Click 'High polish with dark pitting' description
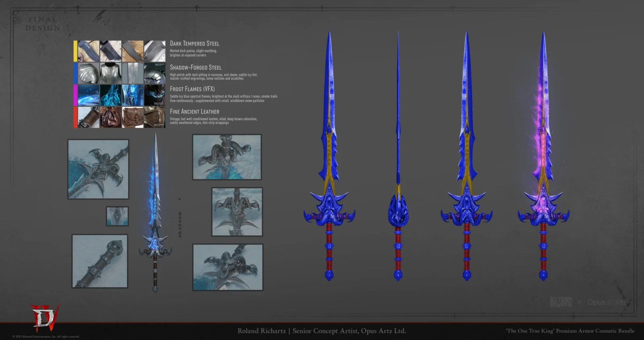644x340 pixels. pos(213,77)
